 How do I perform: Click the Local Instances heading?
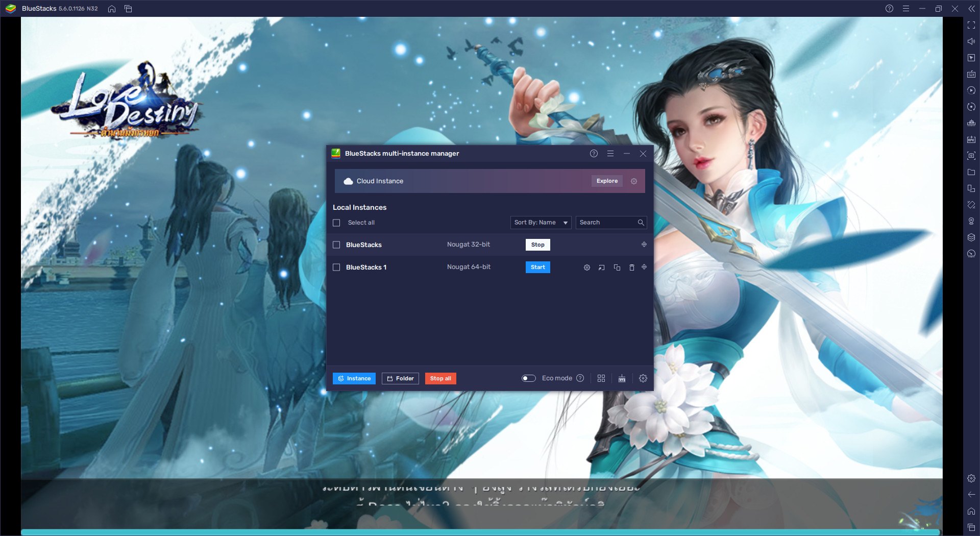(x=359, y=207)
